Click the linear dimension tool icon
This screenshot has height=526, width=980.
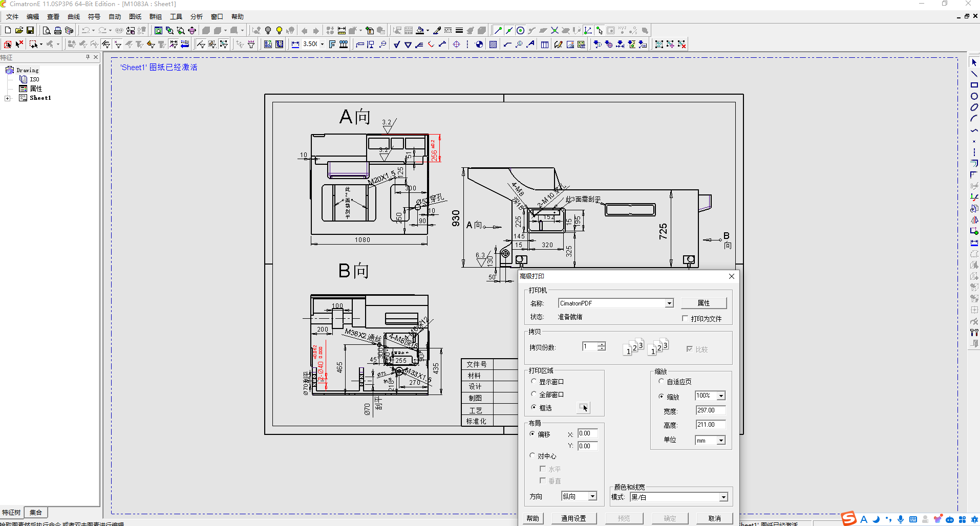pyautogui.click(x=295, y=45)
